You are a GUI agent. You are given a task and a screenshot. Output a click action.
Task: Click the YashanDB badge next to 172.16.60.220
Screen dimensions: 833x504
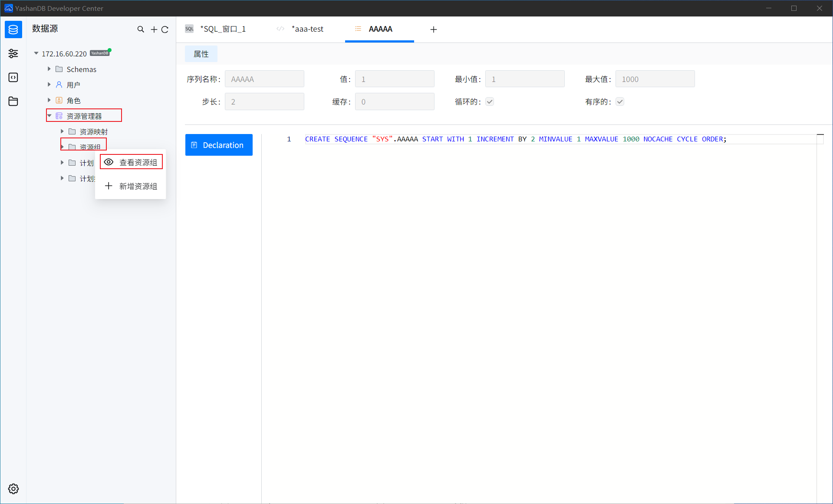pos(99,53)
